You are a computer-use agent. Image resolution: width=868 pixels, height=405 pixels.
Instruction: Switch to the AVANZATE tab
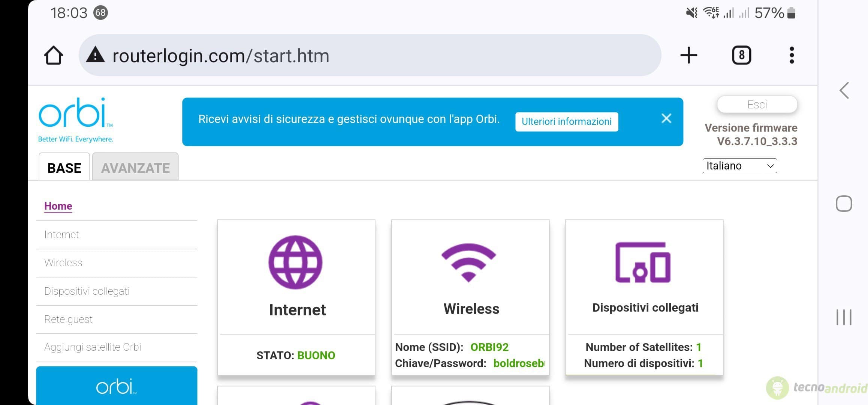[x=135, y=167]
